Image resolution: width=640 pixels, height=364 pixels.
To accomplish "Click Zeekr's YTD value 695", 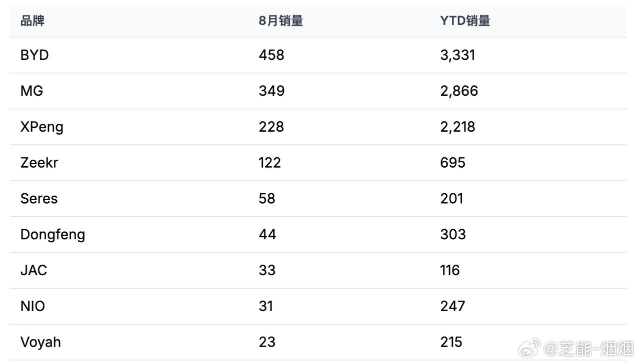I will pos(452,163).
